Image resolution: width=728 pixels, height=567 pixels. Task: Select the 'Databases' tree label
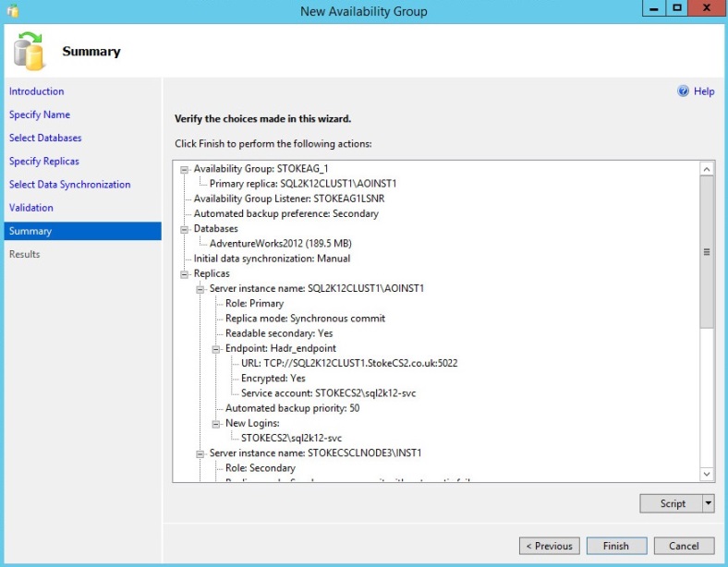215,229
